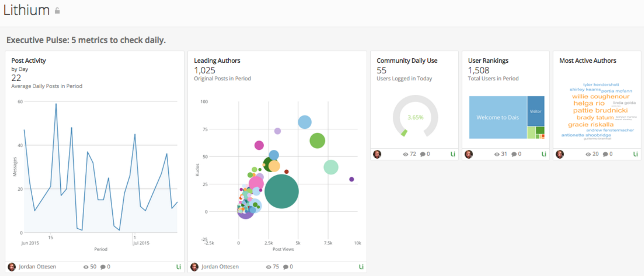This screenshot has width=644, height=276.
Task: Open the Community Daily Use card title
Action: (407, 61)
